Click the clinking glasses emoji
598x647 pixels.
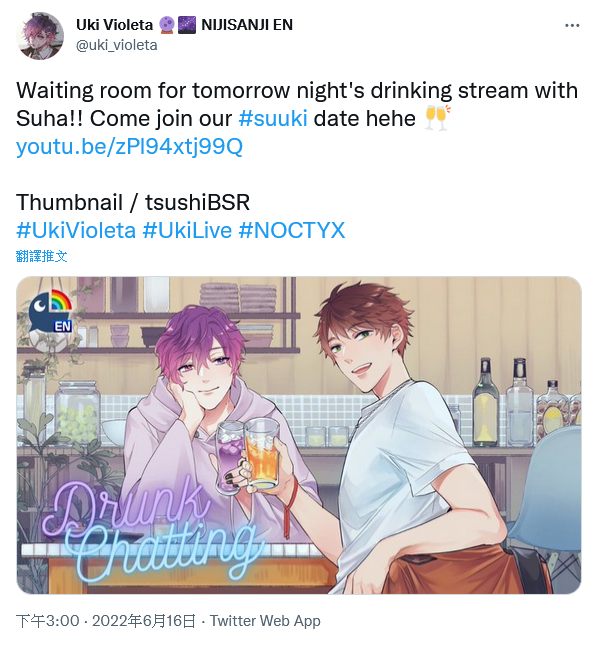(x=437, y=118)
